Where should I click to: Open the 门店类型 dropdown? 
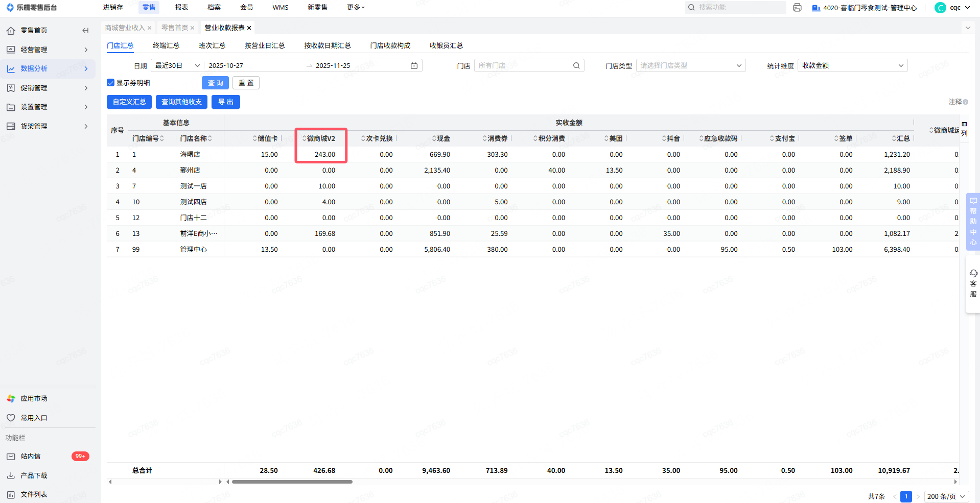[690, 66]
